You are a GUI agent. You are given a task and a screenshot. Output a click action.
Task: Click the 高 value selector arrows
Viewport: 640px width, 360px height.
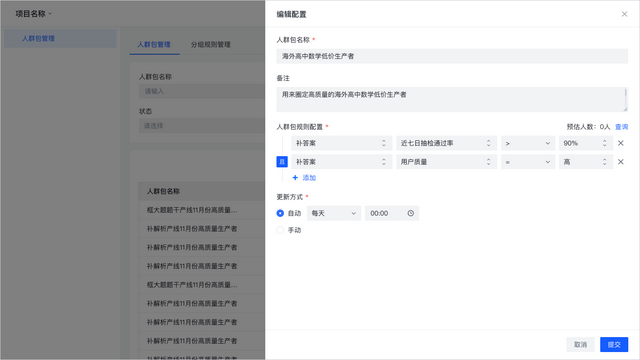(604, 162)
